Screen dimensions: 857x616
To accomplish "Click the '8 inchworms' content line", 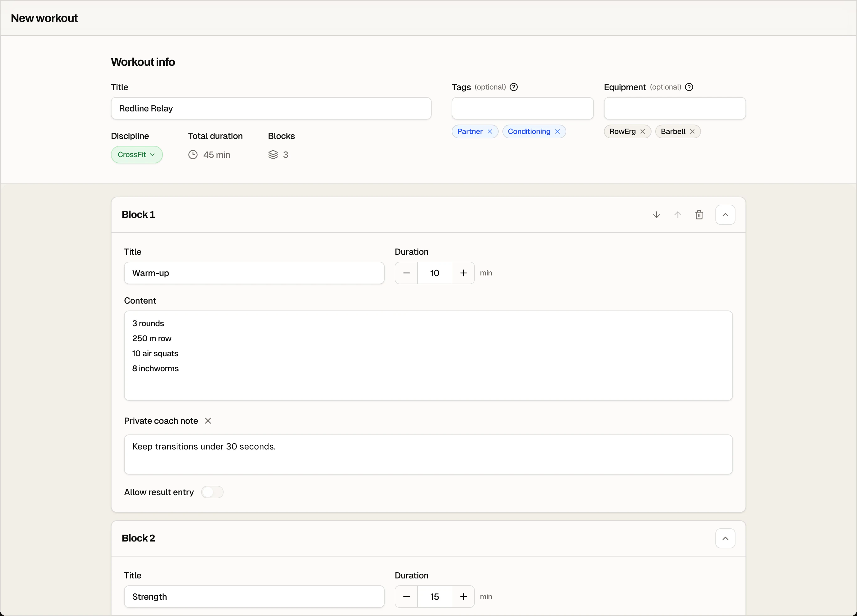I will click(x=155, y=369).
